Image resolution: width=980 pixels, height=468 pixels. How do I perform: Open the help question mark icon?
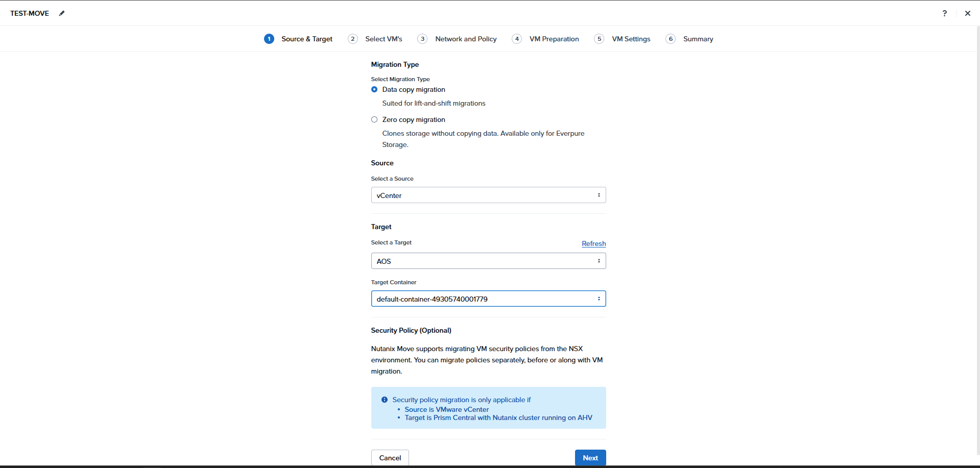(944, 13)
